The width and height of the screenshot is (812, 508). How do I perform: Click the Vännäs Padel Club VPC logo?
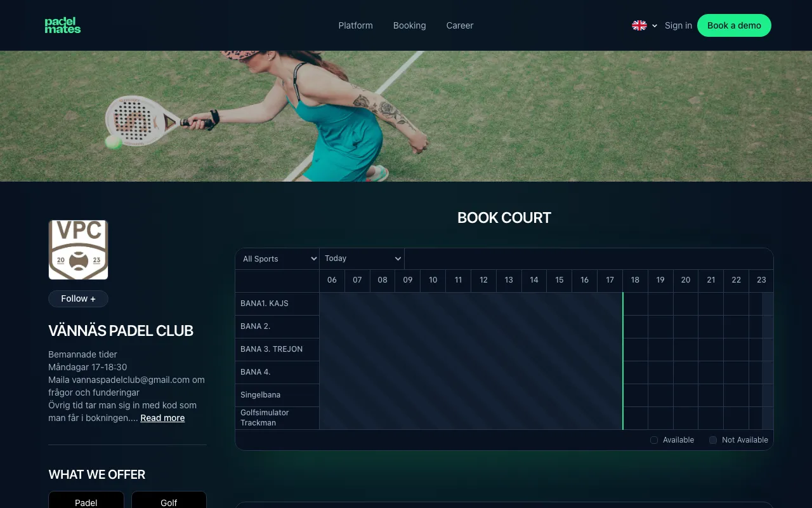tap(79, 250)
